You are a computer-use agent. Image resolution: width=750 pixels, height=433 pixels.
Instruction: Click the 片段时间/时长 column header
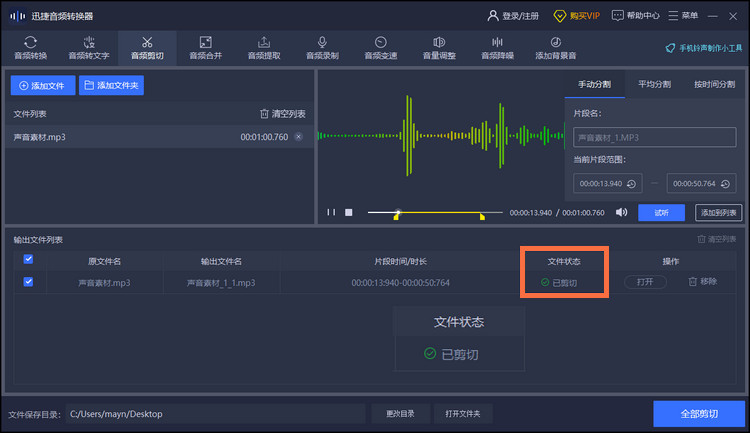(x=400, y=261)
